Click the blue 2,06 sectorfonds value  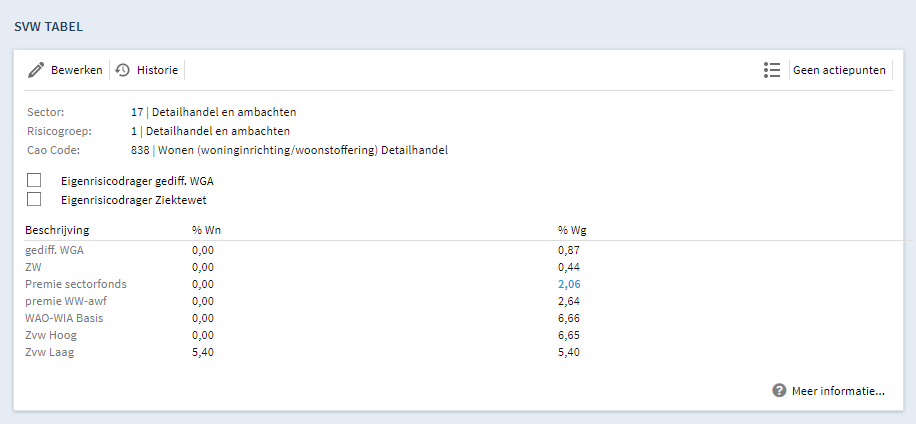[x=570, y=284]
